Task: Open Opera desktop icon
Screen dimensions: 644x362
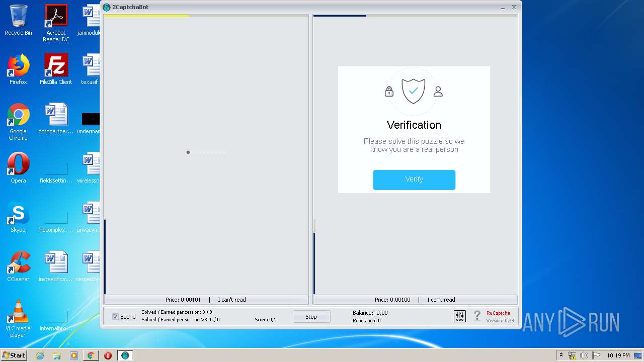Action: 18,168
